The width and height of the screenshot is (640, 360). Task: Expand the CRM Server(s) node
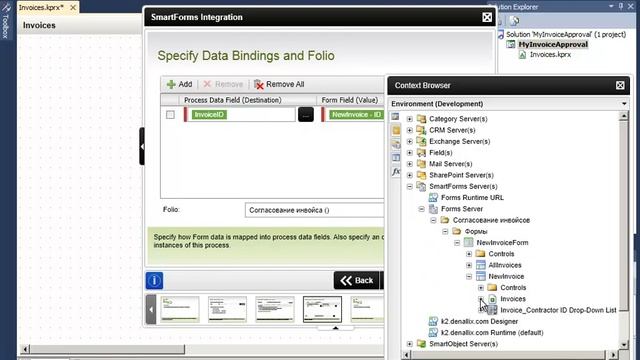tap(410, 130)
